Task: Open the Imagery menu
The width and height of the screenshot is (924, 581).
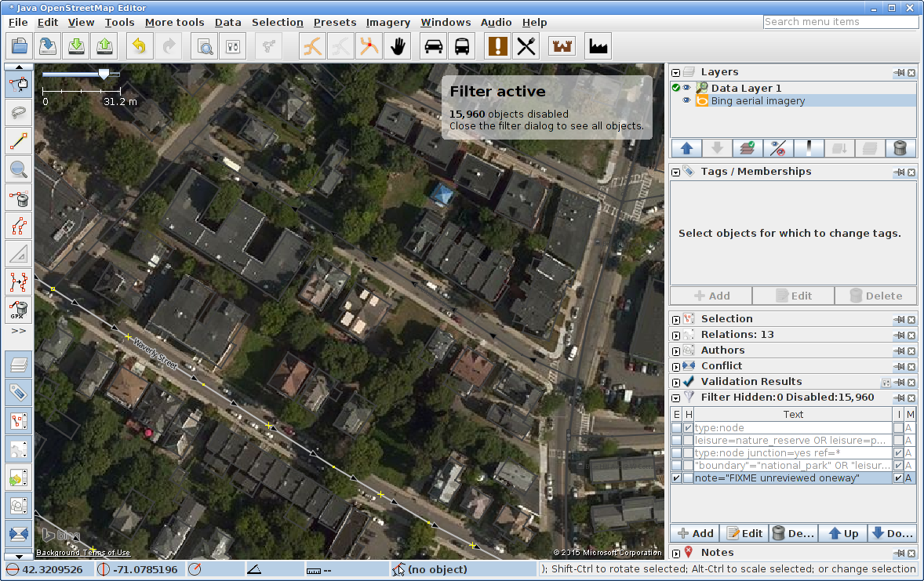Action: (x=387, y=23)
